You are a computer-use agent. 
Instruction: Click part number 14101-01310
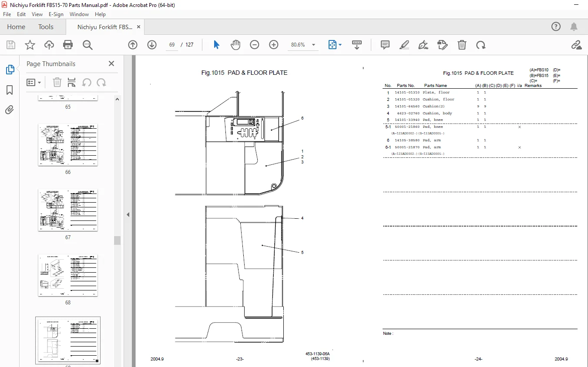coord(407,93)
